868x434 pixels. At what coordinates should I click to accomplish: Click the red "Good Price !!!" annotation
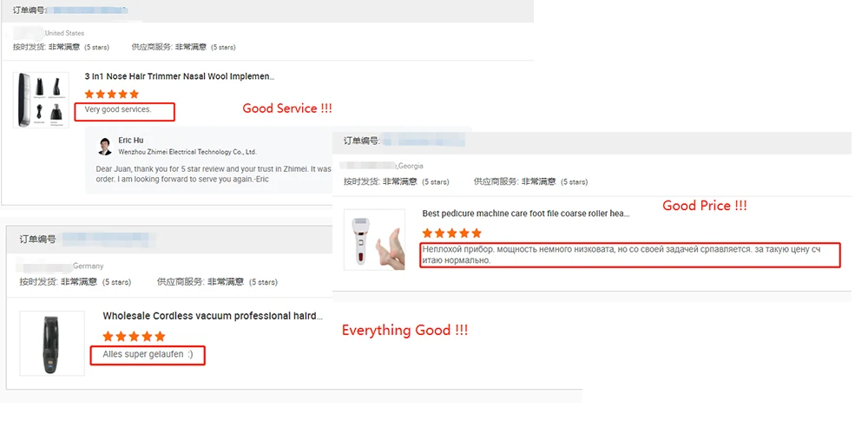705,206
